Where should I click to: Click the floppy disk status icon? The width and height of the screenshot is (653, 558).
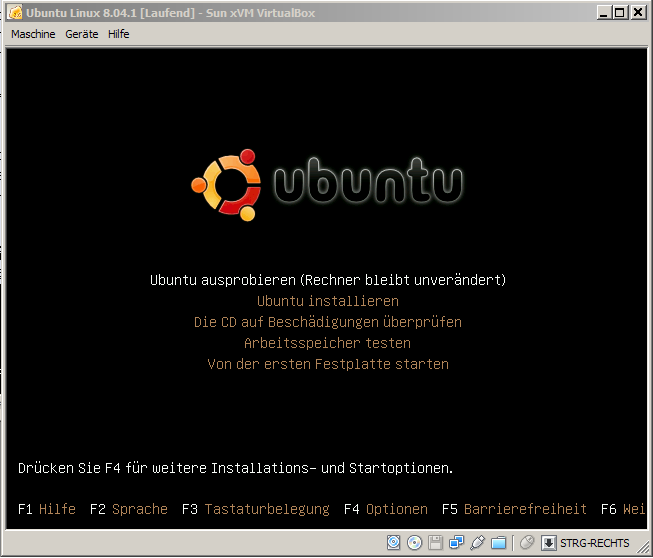435,542
